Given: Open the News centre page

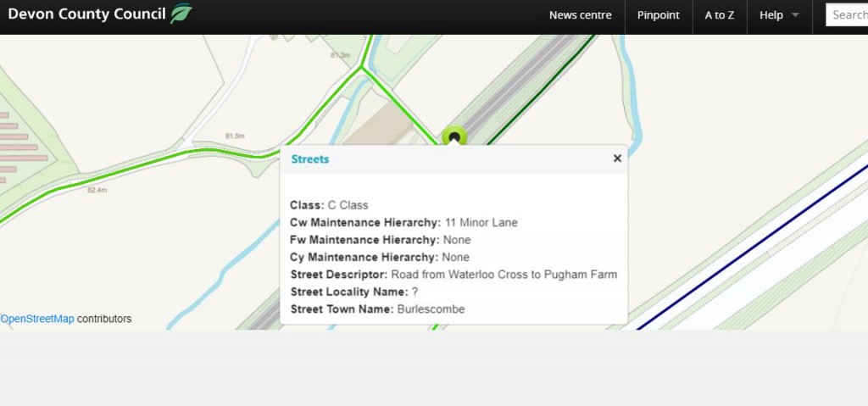Looking at the screenshot, I should pyautogui.click(x=580, y=15).
